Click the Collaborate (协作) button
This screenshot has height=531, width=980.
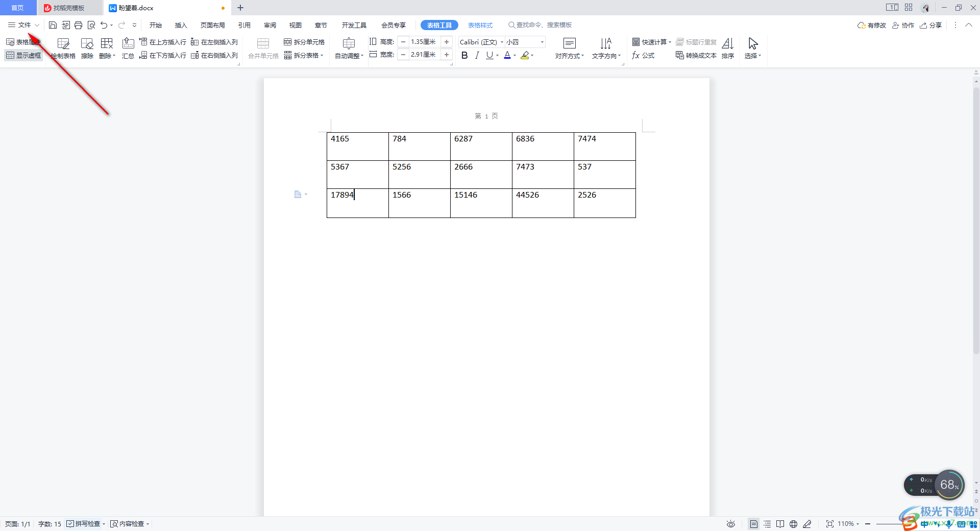pyautogui.click(x=903, y=25)
